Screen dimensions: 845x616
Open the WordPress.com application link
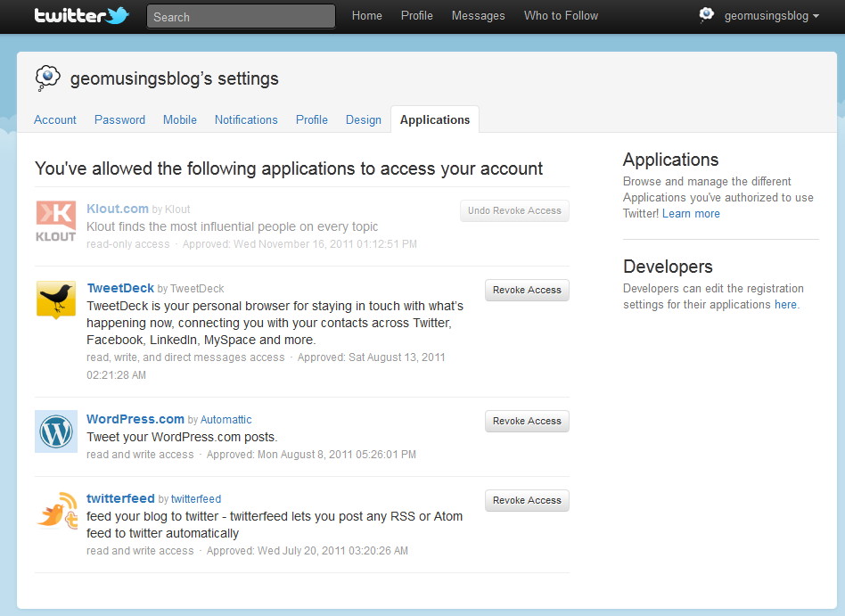pyautogui.click(x=135, y=419)
